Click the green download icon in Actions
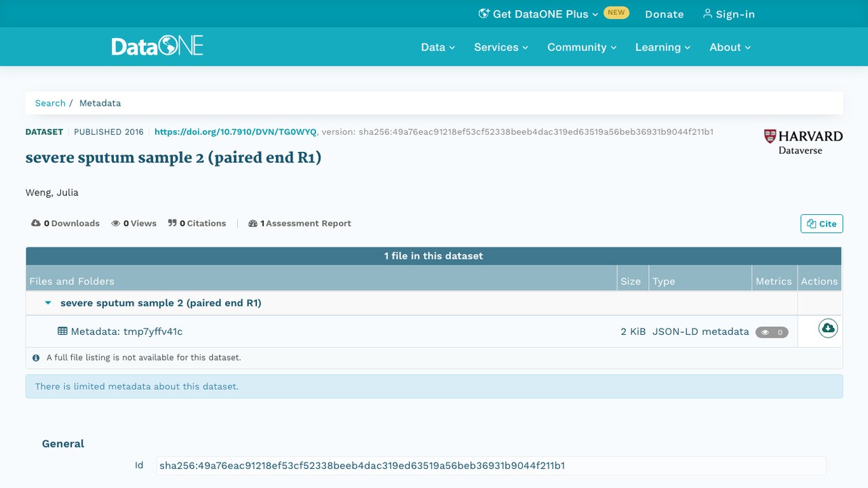Viewport: 868px width, 488px height. click(828, 328)
